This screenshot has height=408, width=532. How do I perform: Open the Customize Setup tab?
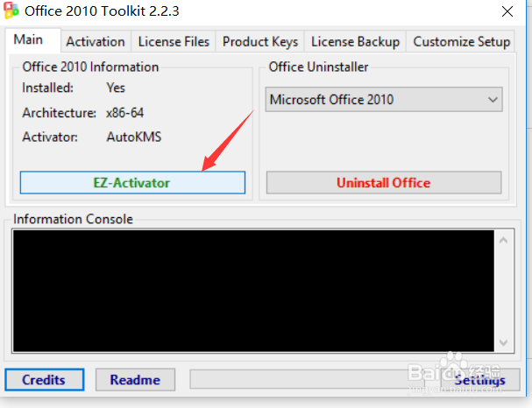pyautogui.click(x=461, y=42)
